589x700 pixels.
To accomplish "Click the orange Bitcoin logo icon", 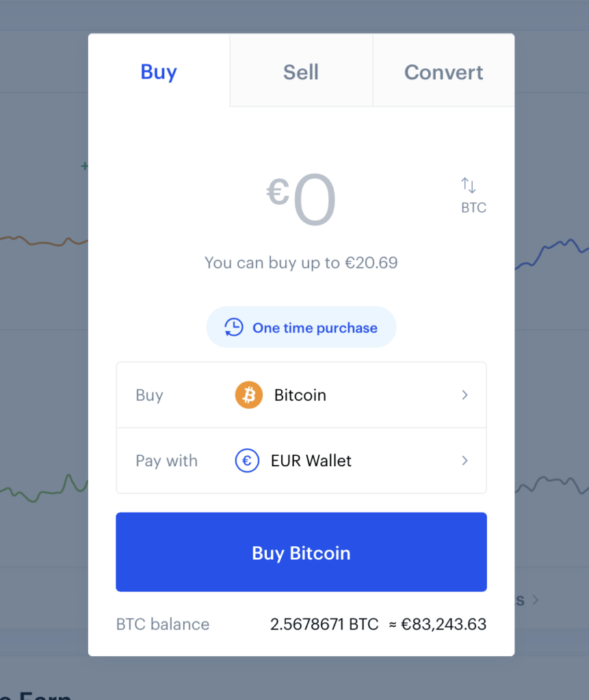I will pos(249,395).
